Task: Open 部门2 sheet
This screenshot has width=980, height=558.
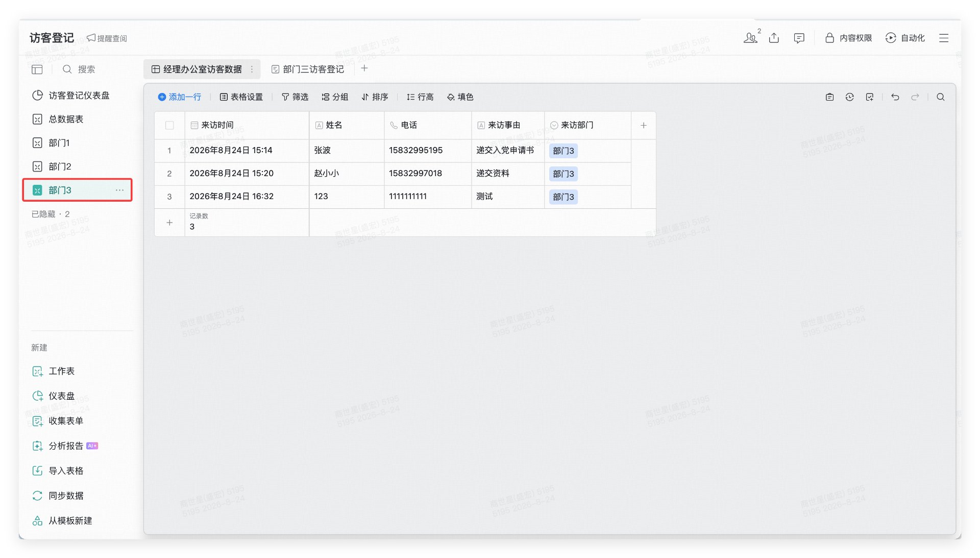Action: [77, 166]
